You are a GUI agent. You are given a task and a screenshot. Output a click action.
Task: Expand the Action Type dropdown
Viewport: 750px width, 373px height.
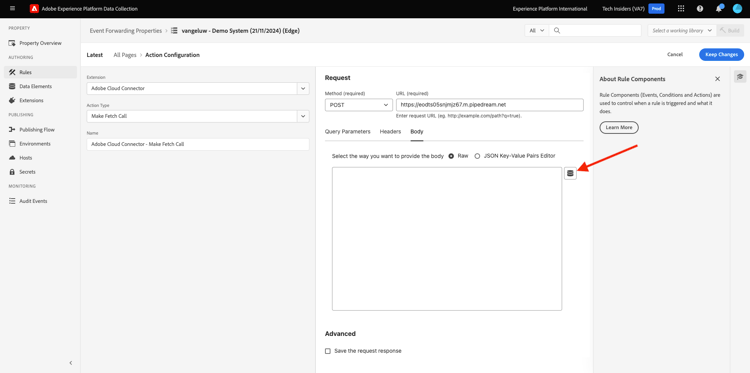point(303,116)
